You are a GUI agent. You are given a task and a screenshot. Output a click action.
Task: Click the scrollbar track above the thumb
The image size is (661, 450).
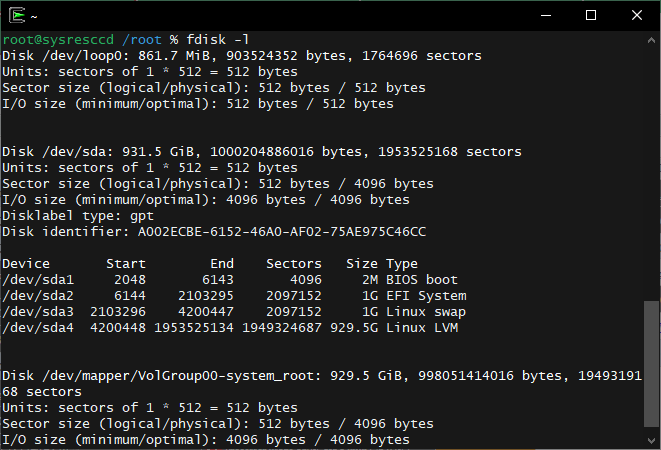tap(651, 174)
